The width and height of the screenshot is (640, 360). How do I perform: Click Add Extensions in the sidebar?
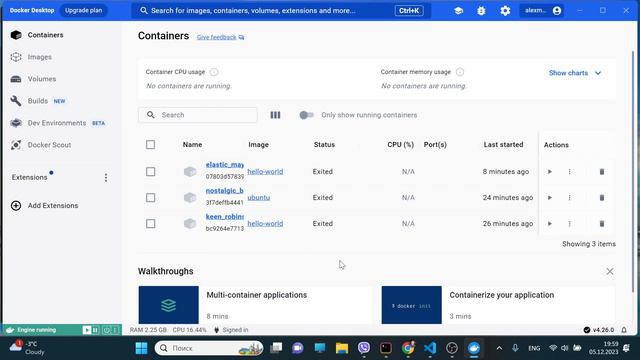53,206
